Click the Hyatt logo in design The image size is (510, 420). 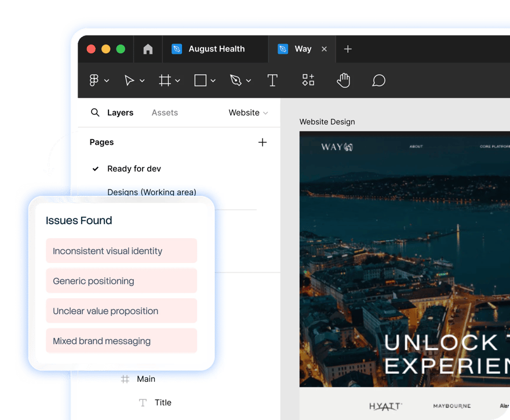click(385, 406)
